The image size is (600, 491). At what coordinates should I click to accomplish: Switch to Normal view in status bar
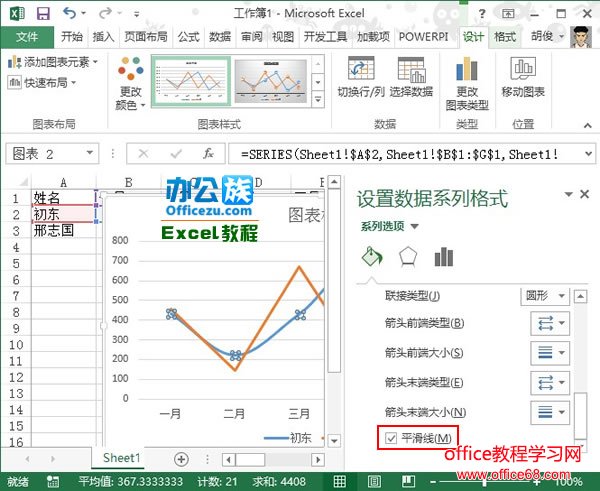pos(339,481)
